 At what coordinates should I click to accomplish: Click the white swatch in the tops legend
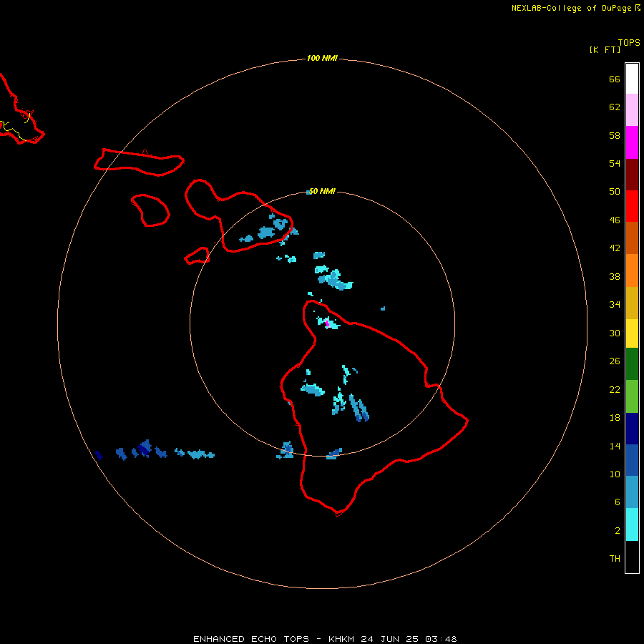pos(632,79)
